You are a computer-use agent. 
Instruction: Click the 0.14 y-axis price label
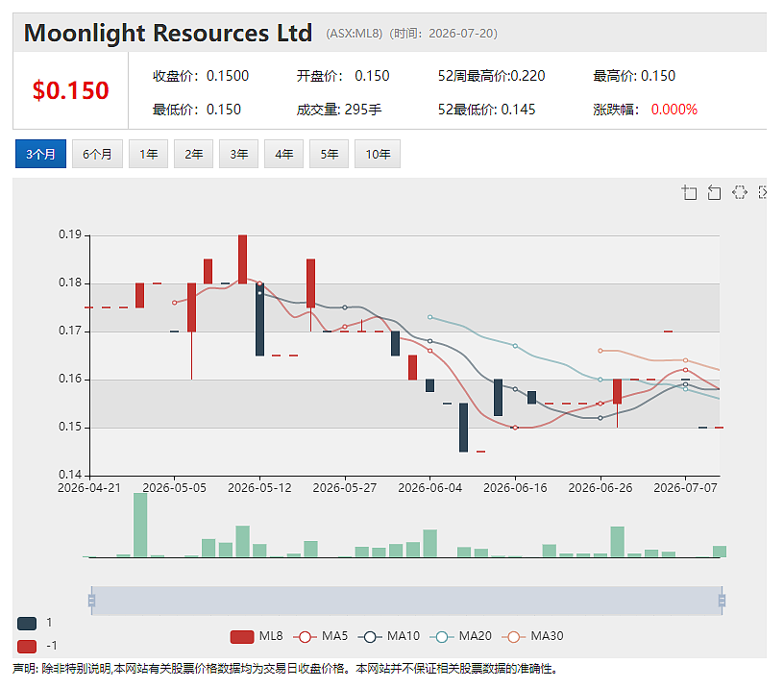70,475
